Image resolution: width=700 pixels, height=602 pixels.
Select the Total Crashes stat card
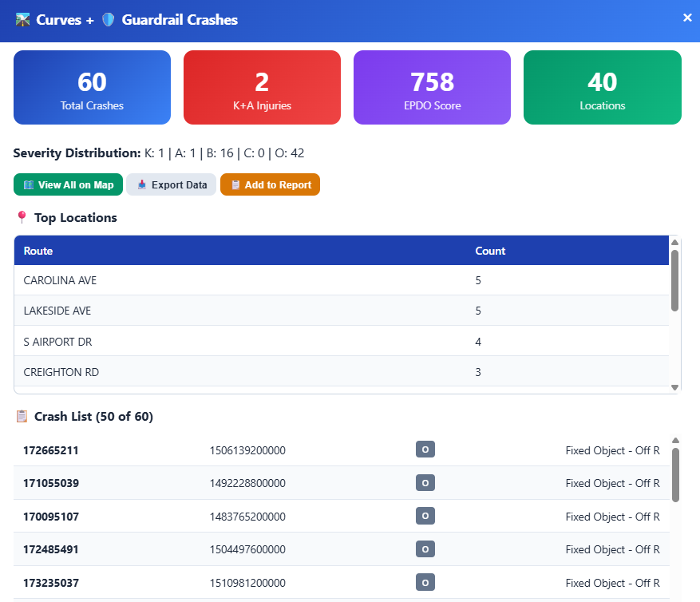coord(92,88)
